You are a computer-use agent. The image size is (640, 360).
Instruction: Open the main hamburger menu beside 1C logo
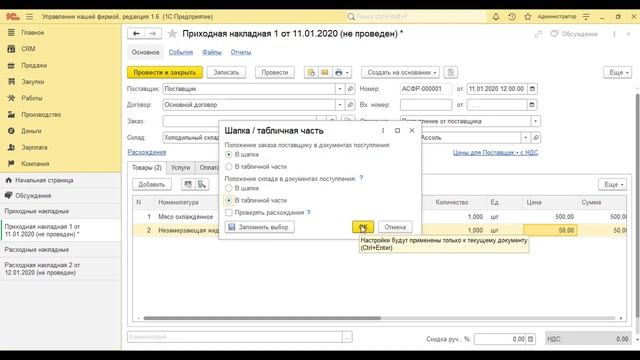29,17
